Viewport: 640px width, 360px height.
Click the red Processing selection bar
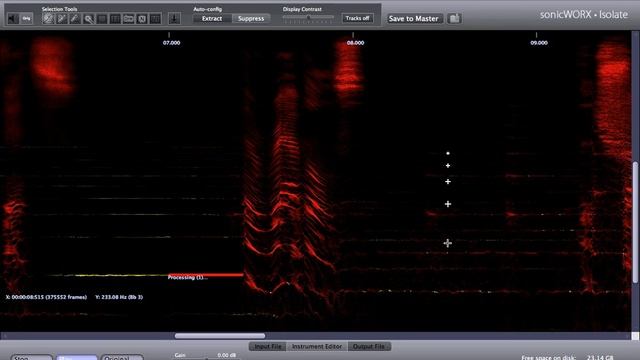206,275
